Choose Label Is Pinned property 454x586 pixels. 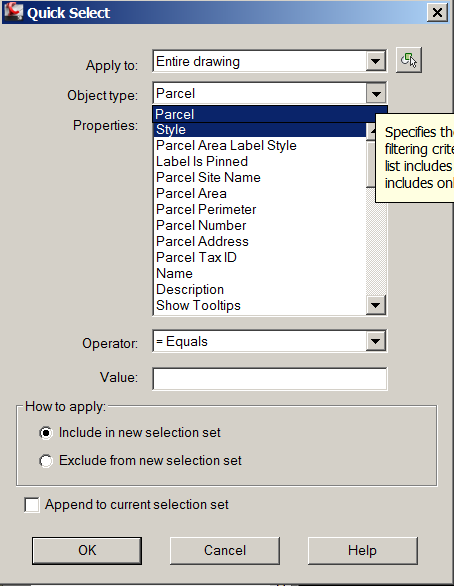click(260, 161)
